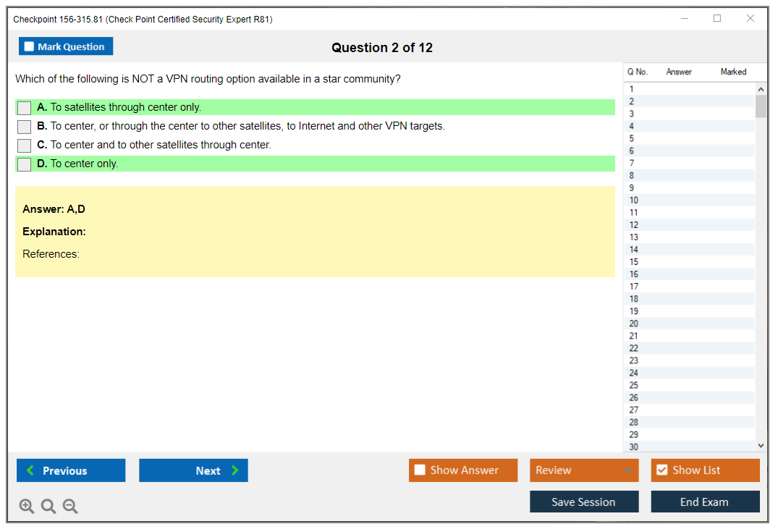Tick answer A checkbox
This screenshot has height=532, width=778.
click(25, 108)
